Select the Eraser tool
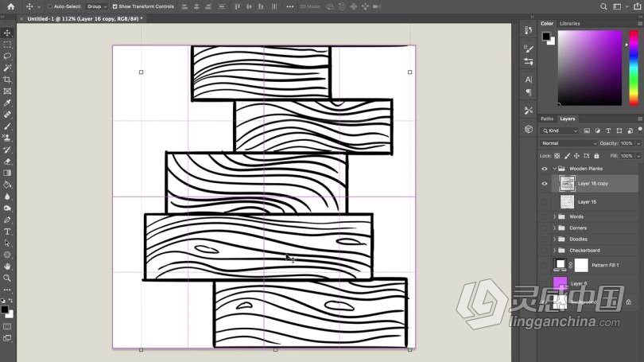The image size is (644, 362). pos(7,162)
